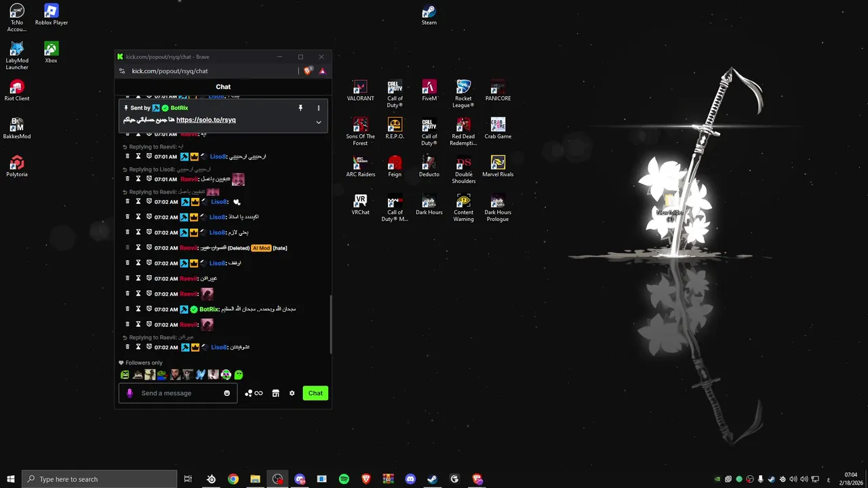Open Google Chrome from the taskbar
The height and width of the screenshot is (488, 868).
pyautogui.click(x=233, y=479)
